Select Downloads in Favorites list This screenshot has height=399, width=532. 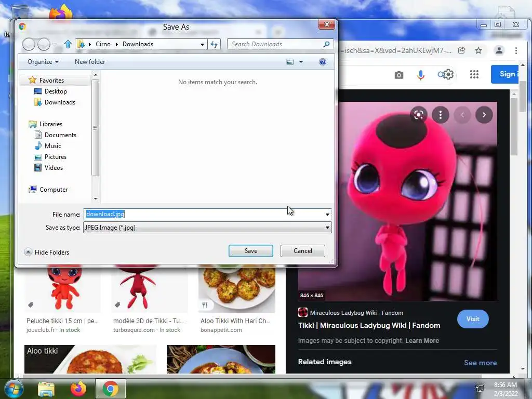click(x=60, y=102)
